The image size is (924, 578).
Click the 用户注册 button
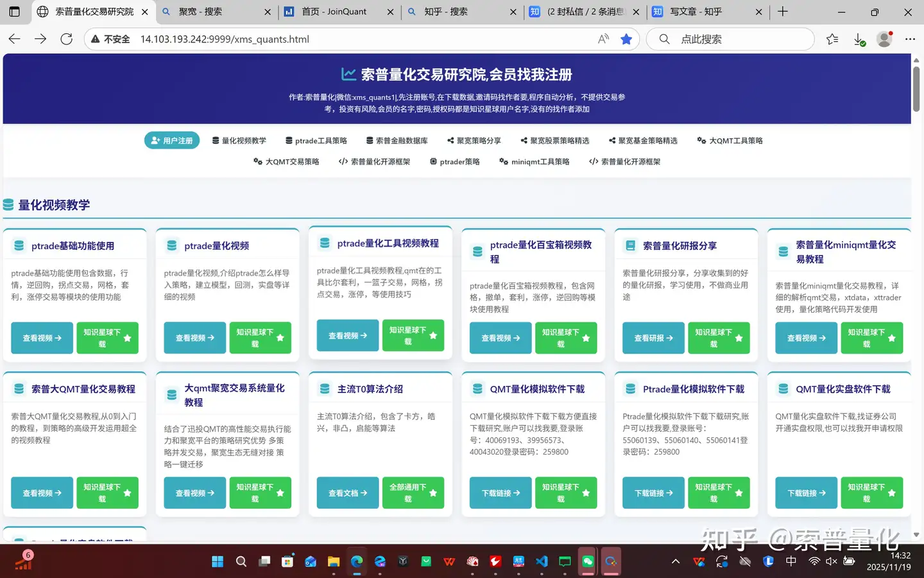tap(172, 141)
